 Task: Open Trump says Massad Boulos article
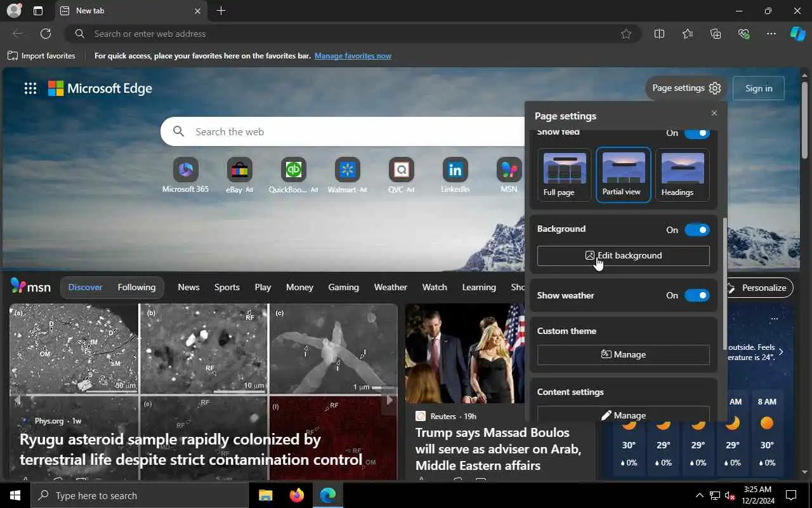point(498,449)
